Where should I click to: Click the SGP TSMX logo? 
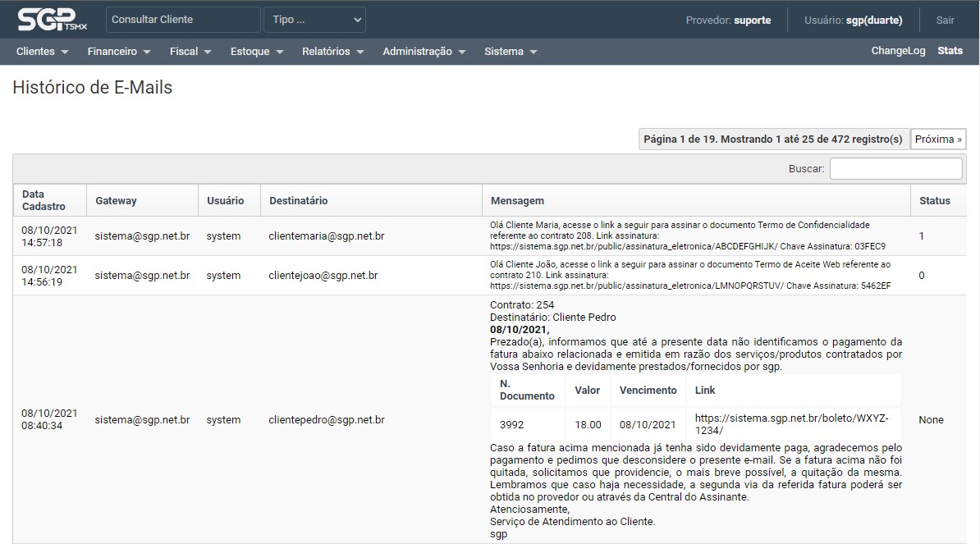51,20
